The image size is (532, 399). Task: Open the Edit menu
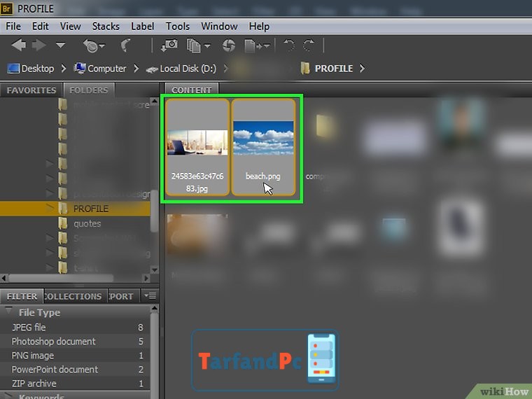pos(41,27)
